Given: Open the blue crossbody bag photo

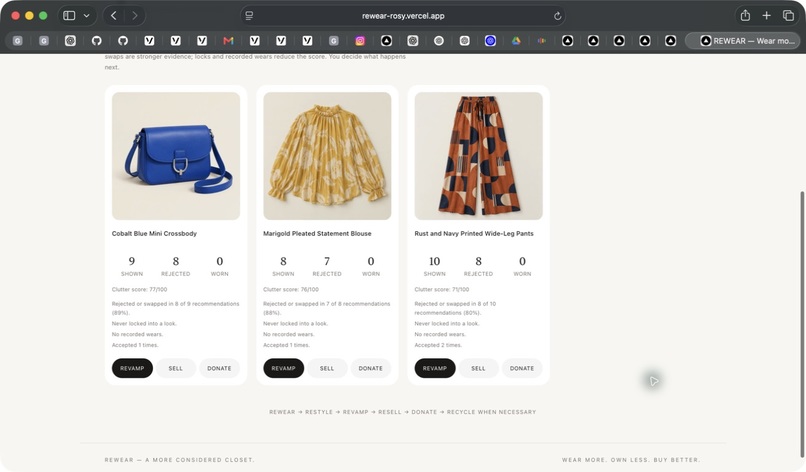Looking at the screenshot, I should click(176, 156).
